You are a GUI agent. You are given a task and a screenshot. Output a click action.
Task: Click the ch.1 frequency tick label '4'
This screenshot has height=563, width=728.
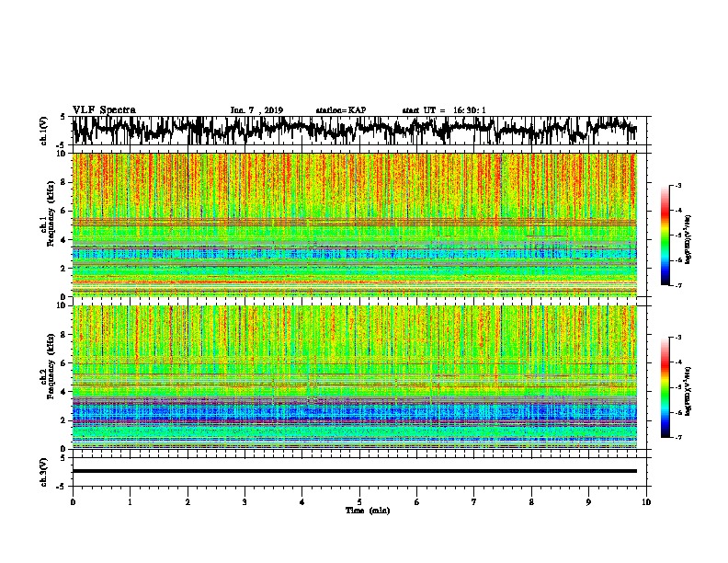64,240
